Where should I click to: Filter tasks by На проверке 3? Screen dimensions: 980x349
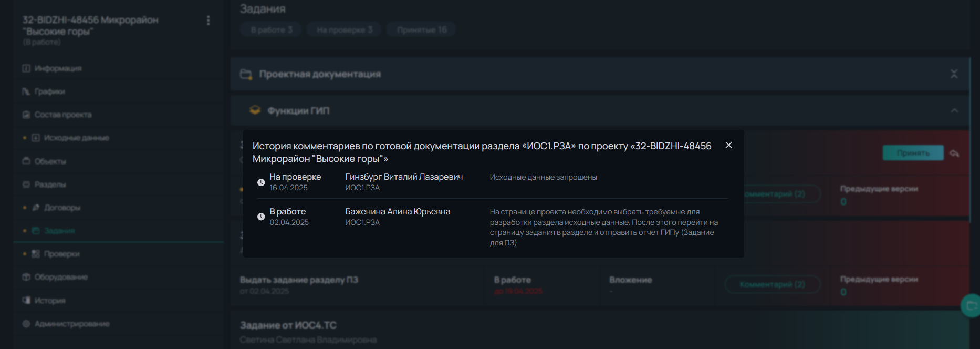click(x=344, y=30)
